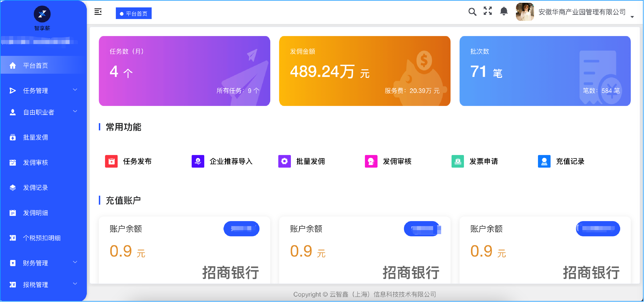This screenshot has width=644, height=302.
Task: Click the 发佣审核 calendar-check icon
Action: click(x=12, y=163)
